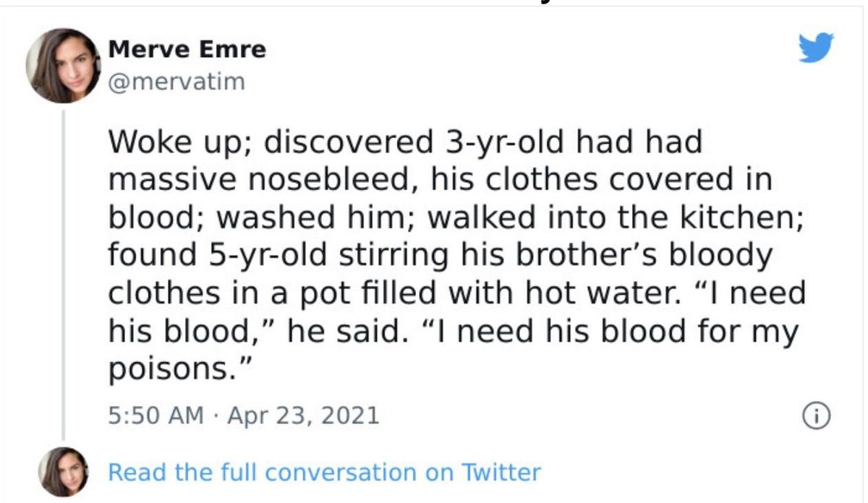Click the grey vertical thread line

point(63,275)
